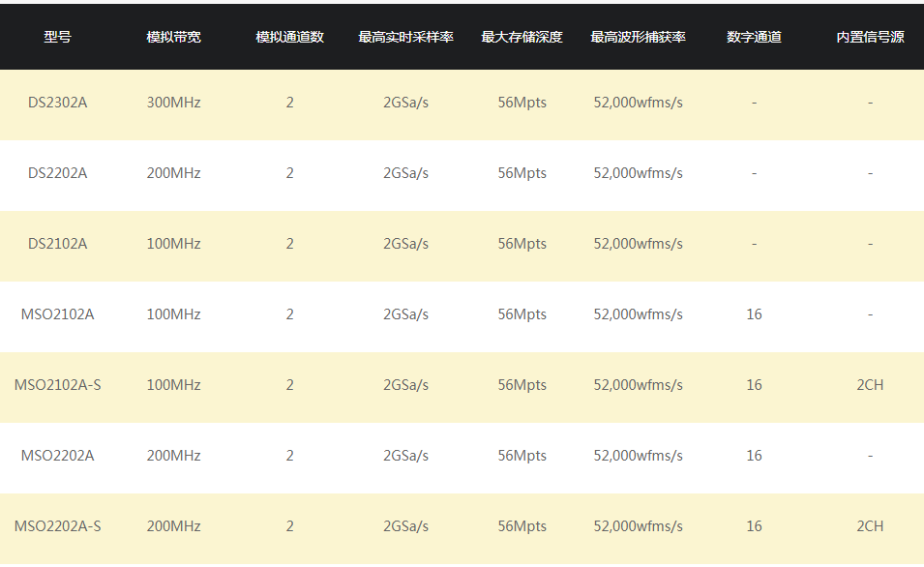Click 100MHz in the MSO2102A-S row
The image size is (924, 567).
point(173,385)
